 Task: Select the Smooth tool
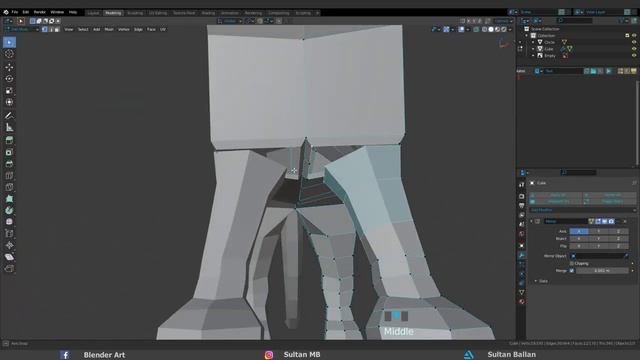coord(9,222)
